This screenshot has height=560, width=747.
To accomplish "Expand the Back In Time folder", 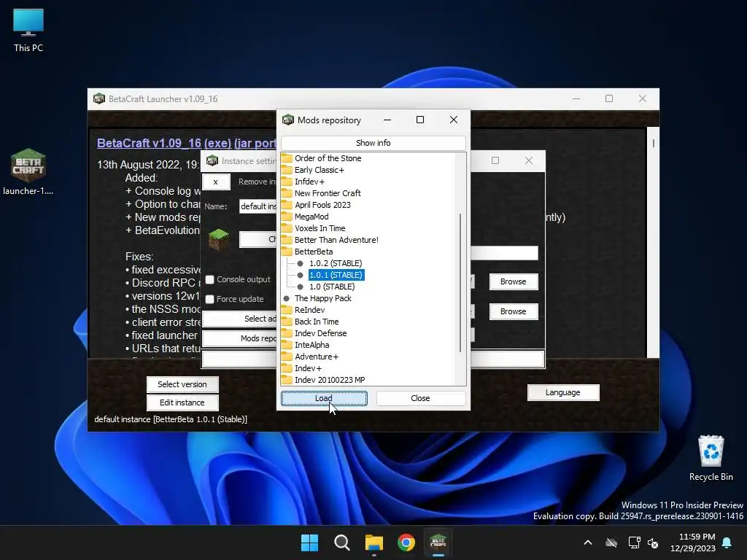I will tap(287, 322).
